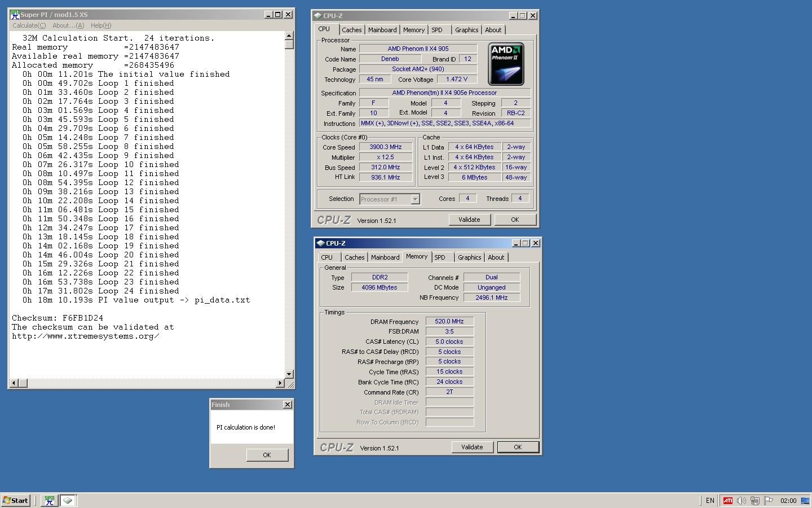The width and height of the screenshot is (812, 508).
Task: Click the HT Link value 936.1 MHz
Action: point(386,177)
